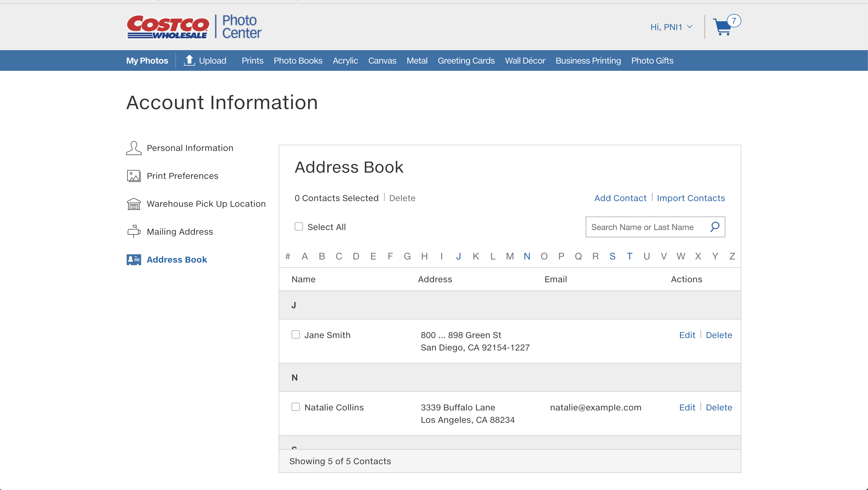This screenshot has width=868, height=490.
Task: Open the Business Printing menu tab
Action: point(588,60)
